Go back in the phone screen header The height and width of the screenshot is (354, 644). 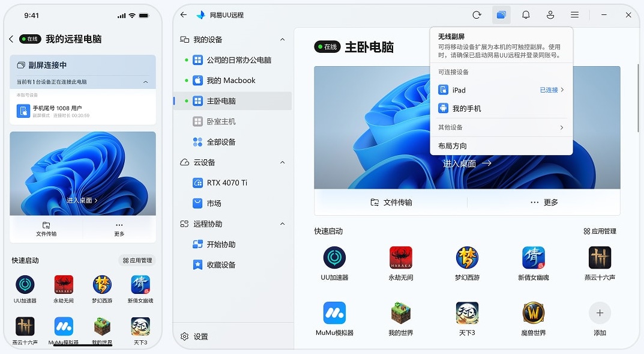point(11,39)
